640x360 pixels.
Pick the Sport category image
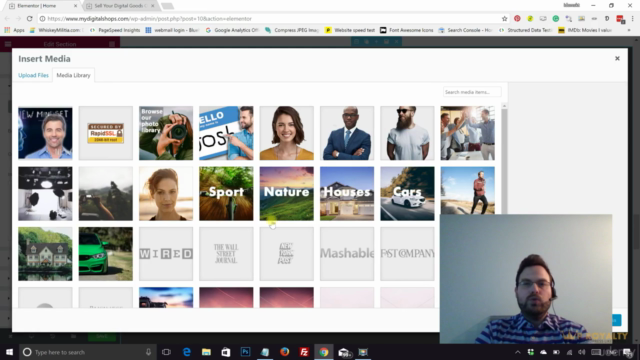[226, 193]
